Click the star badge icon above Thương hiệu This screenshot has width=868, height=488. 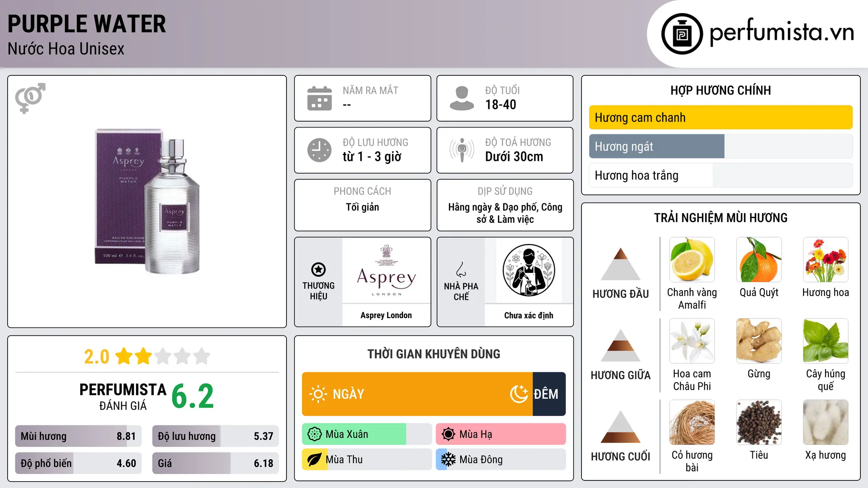click(x=318, y=269)
